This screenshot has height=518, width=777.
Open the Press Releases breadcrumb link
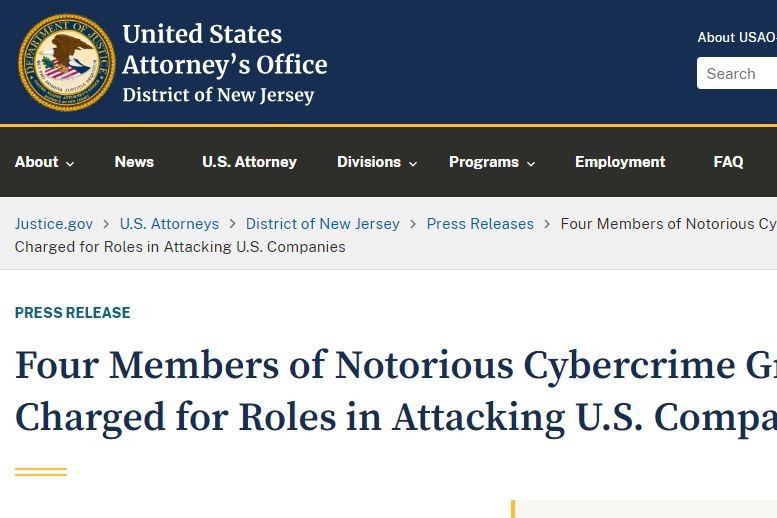480,224
